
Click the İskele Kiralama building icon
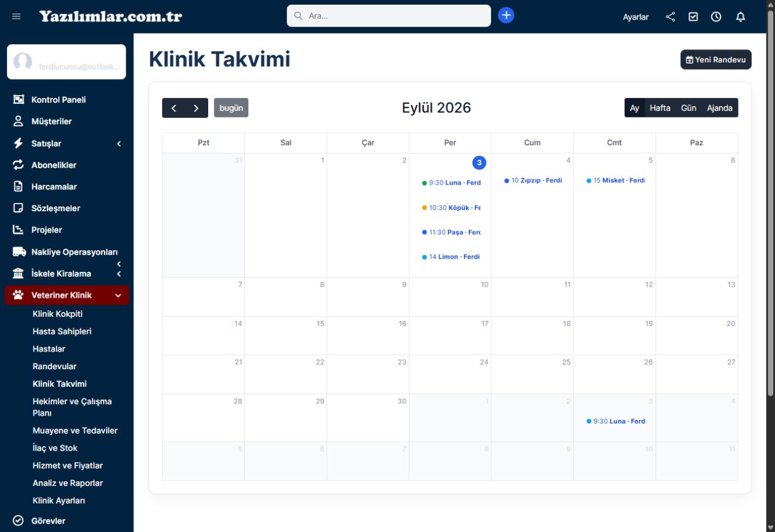click(18, 274)
